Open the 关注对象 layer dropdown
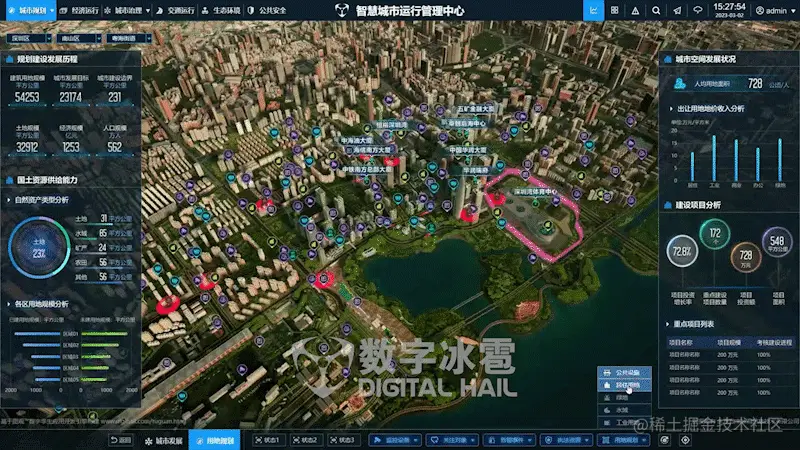Screen dimensions: 800x450 click(452, 440)
